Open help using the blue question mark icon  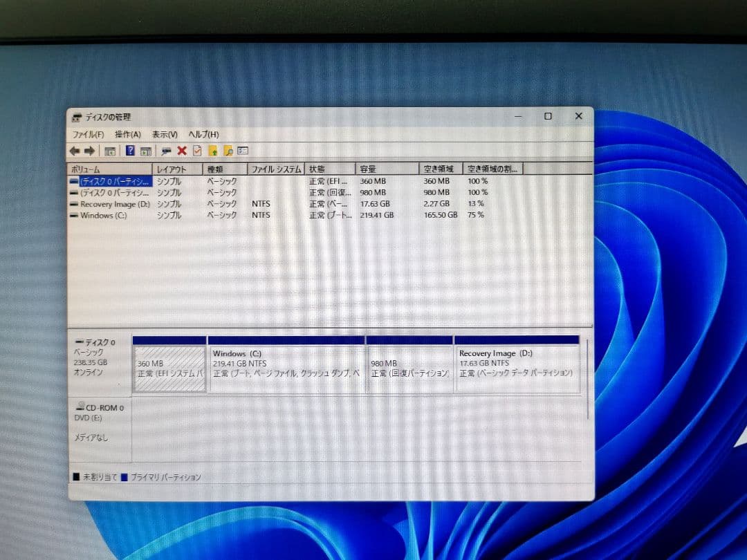131,151
